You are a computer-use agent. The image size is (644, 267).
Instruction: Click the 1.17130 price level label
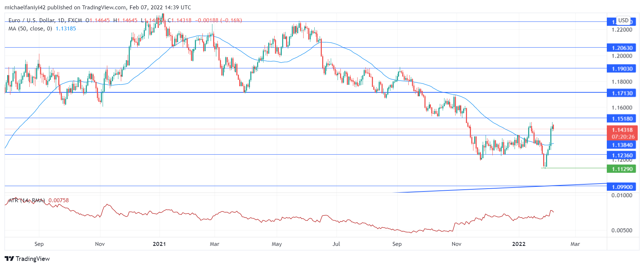point(621,93)
